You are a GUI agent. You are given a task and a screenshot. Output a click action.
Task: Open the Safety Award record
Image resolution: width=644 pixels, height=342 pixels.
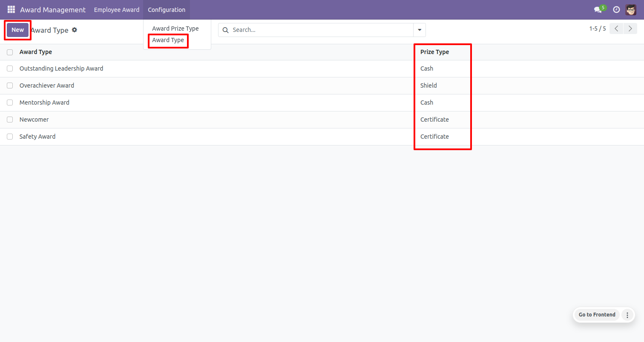(x=37, y=137)
